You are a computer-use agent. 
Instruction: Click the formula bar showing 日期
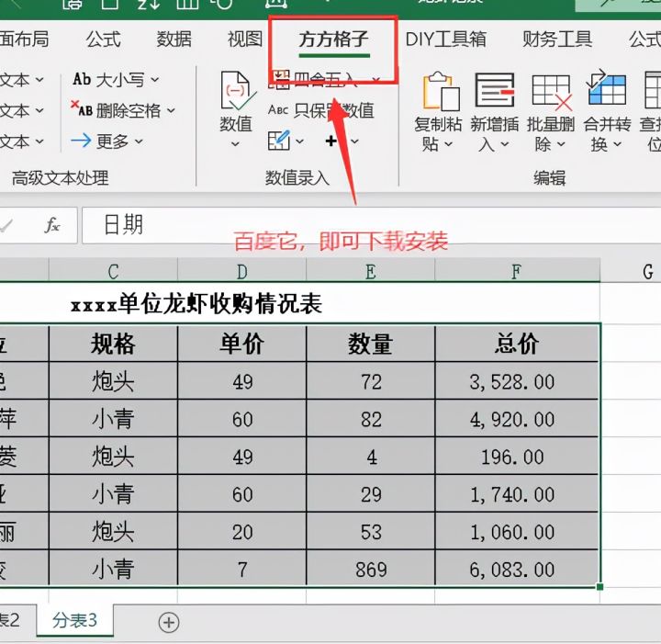tap(371, 225)
